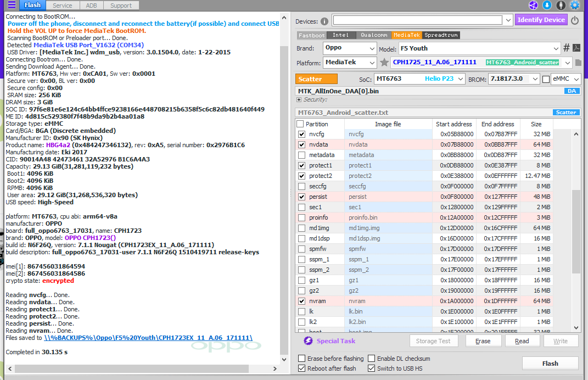The image size is (588, 380).
Task: Open the Brand dropdown showing Oppo
Action: (350, 48)
